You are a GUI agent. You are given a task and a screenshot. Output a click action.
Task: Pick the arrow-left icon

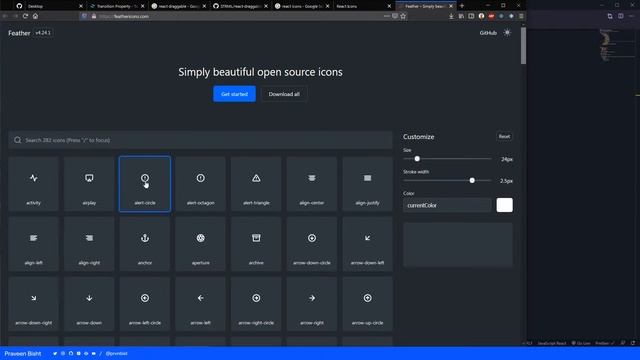[x=200, y=304]
